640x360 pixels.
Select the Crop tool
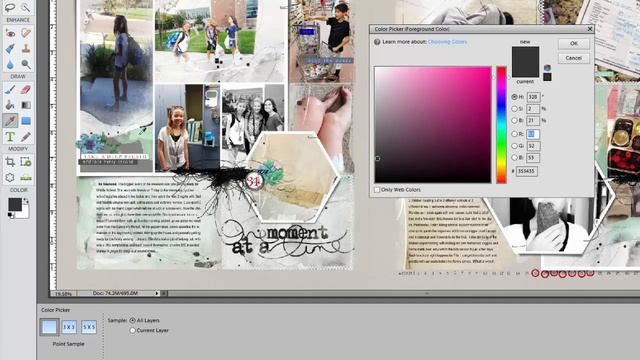[x=10, y=162]
